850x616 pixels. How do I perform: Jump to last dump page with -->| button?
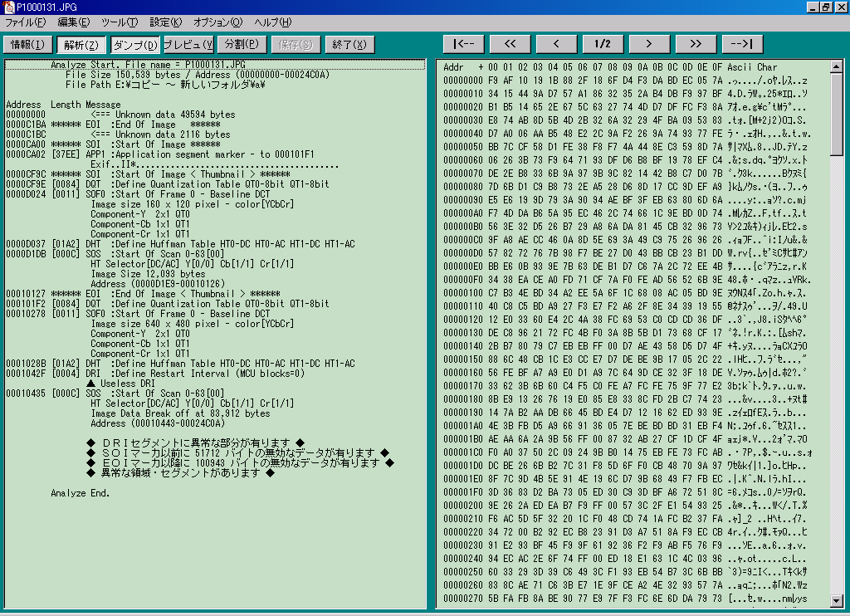click(742, 44)
